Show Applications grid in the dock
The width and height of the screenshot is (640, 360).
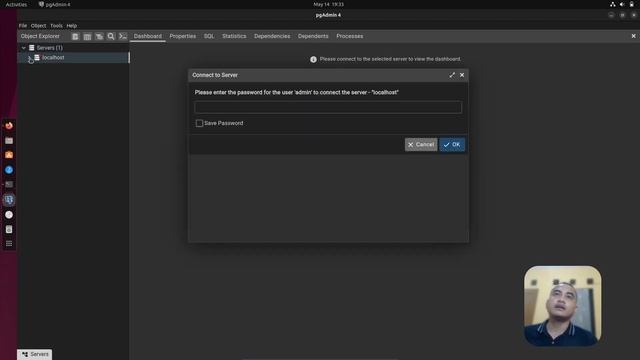[x=9, y=244]
